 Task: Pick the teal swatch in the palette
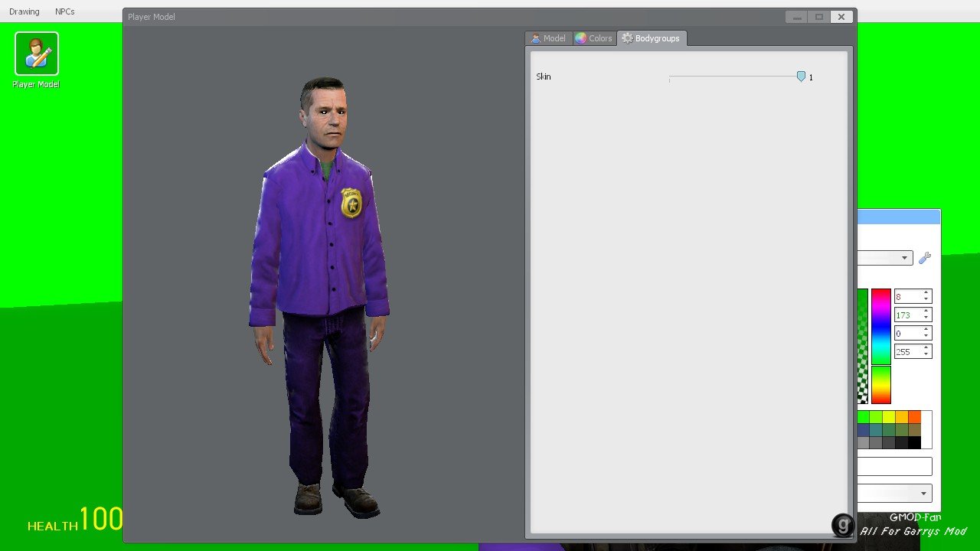tap(875, 430)
